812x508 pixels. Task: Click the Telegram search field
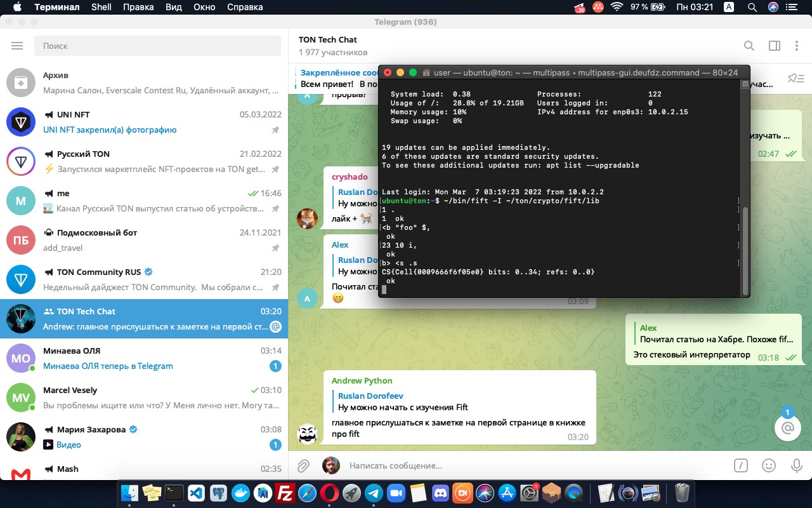(x=158, y=46)
